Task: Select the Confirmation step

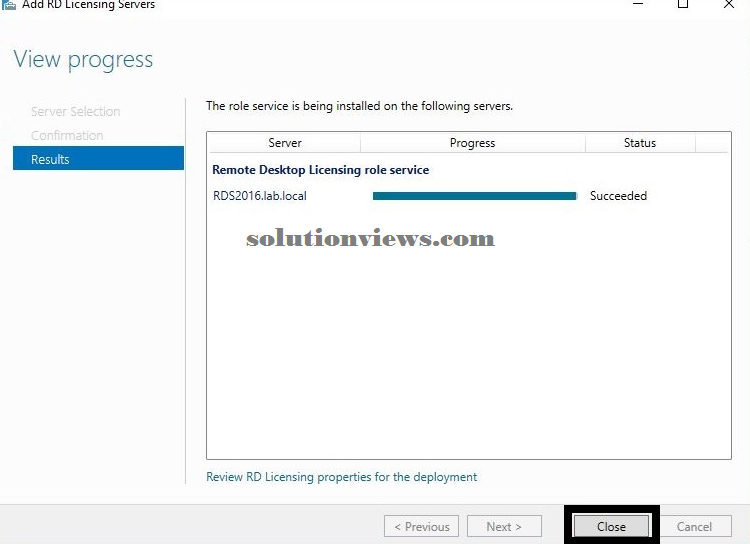Action: pyautogui.click(x=67, y=135)
